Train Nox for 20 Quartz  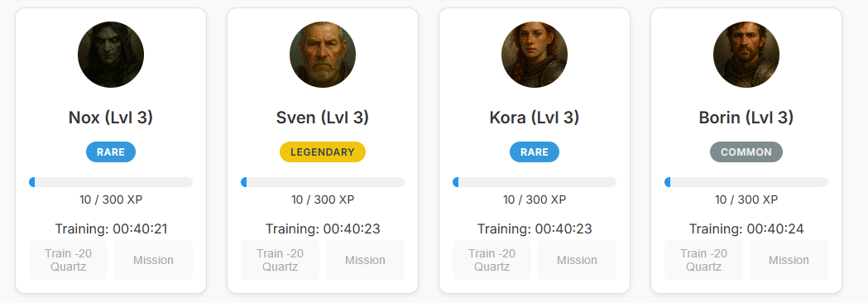coord(69,260)
